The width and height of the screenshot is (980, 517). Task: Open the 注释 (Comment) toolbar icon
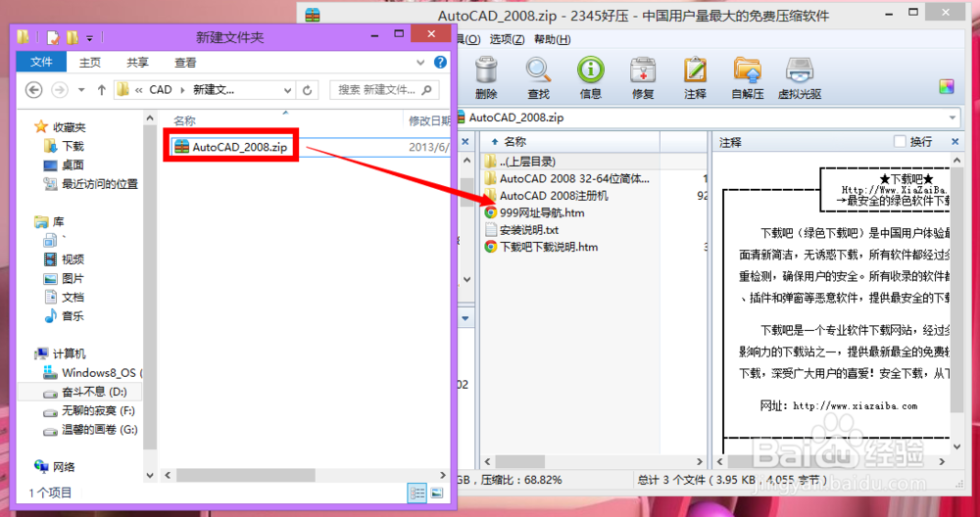pos(695,77)
